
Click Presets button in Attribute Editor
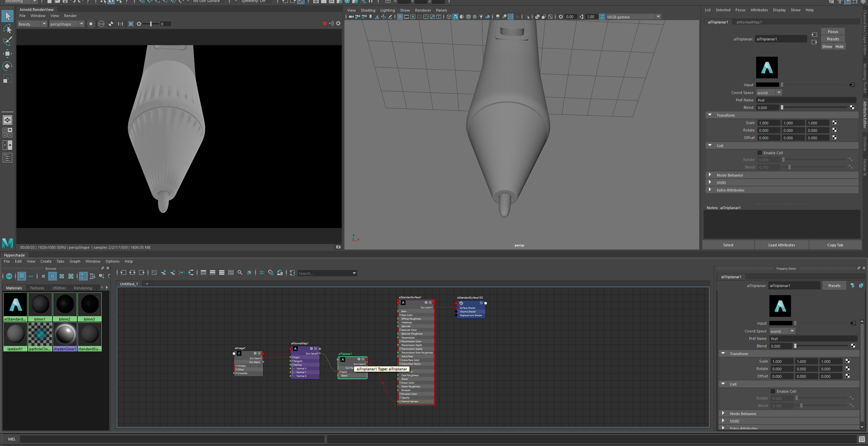pos(833,39)
